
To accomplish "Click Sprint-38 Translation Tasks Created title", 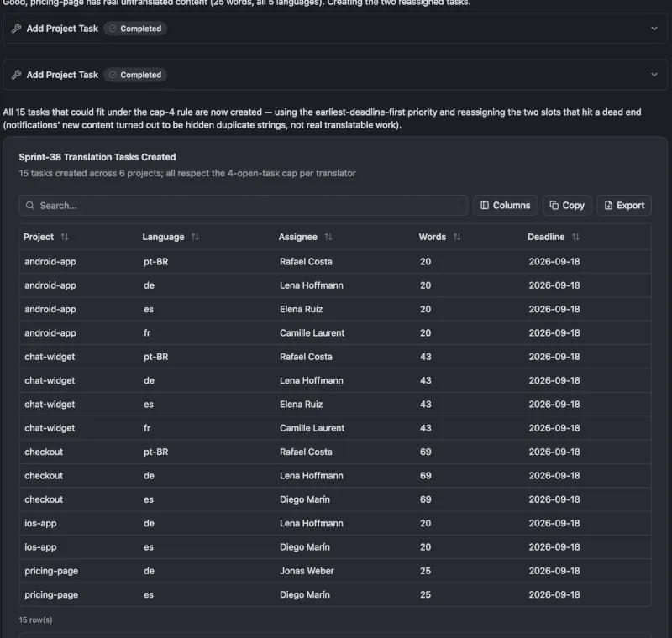I will coord(97,157).
